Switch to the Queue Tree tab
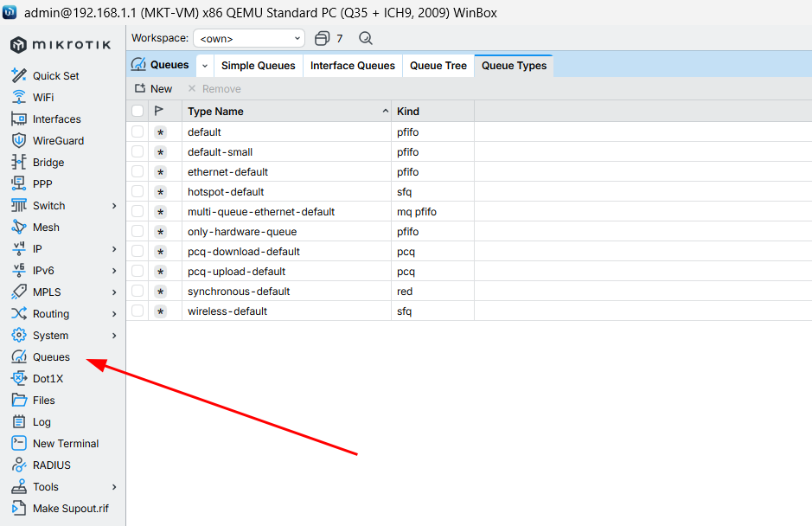Screen dimensions: 812x526 pyautogui.click(x=438, y=66)
